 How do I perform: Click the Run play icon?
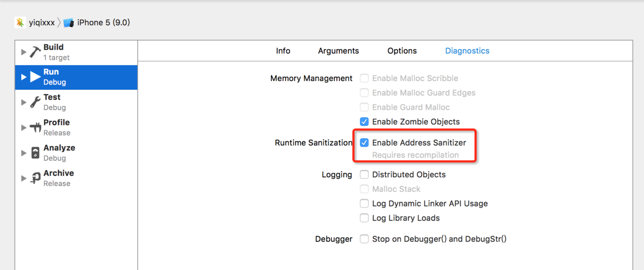coord(35,77)
